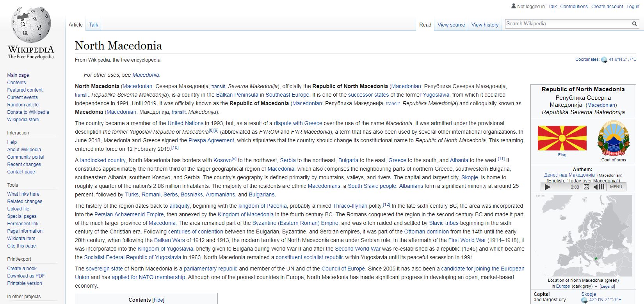Open the anthem player MENU button
644x304 pixels.
(x=616, y=187)
